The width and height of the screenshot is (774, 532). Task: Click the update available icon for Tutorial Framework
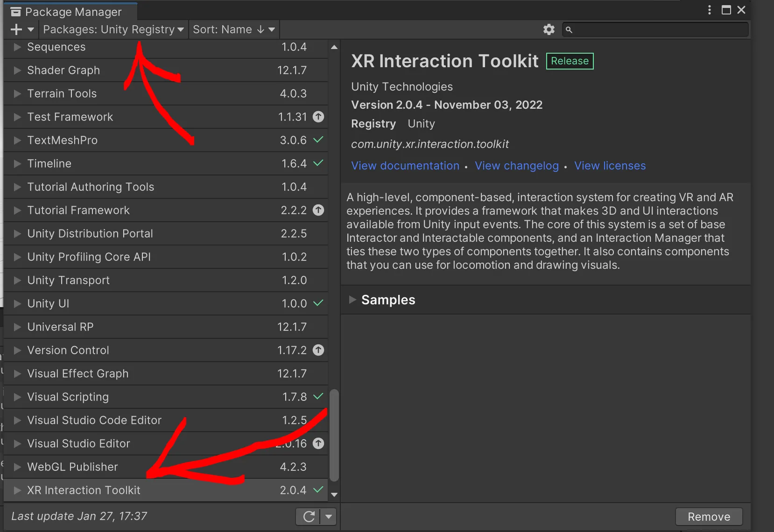(318, 210)
